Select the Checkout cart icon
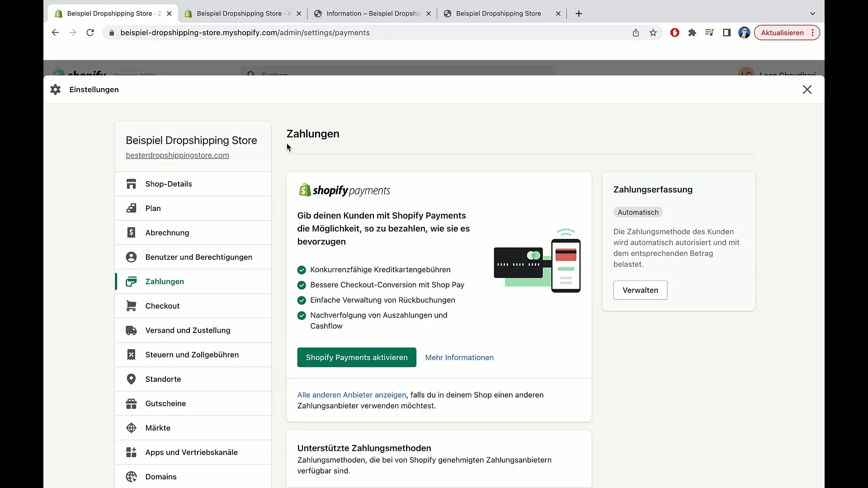Viewport: 868px width, 488px height. [x=131, y=306]
